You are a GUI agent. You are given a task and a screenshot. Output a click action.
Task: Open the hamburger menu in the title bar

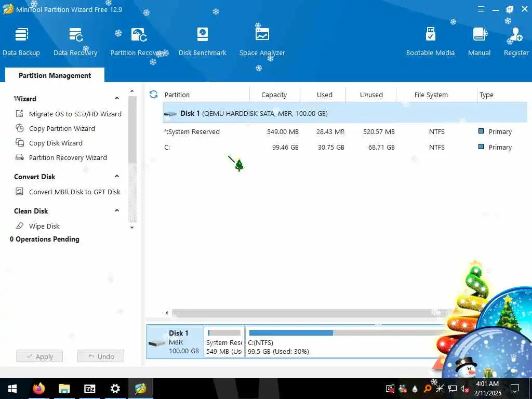tap(481, 9)
